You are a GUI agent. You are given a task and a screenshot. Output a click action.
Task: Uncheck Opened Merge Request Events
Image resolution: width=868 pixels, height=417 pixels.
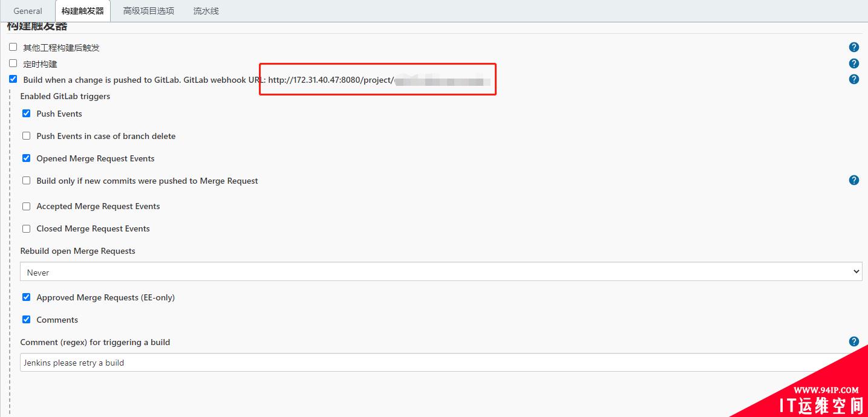(26, 158)
